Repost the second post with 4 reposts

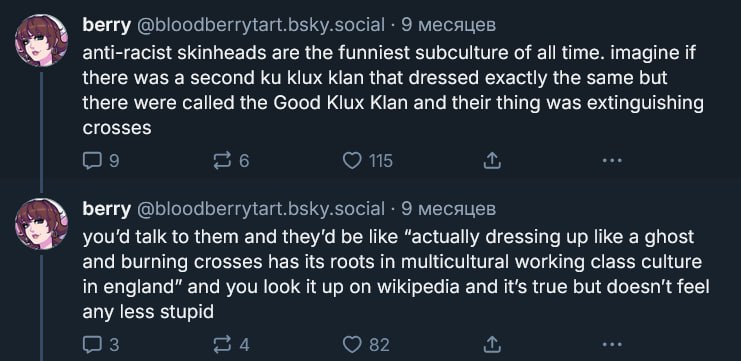click(x=231, y=345)
